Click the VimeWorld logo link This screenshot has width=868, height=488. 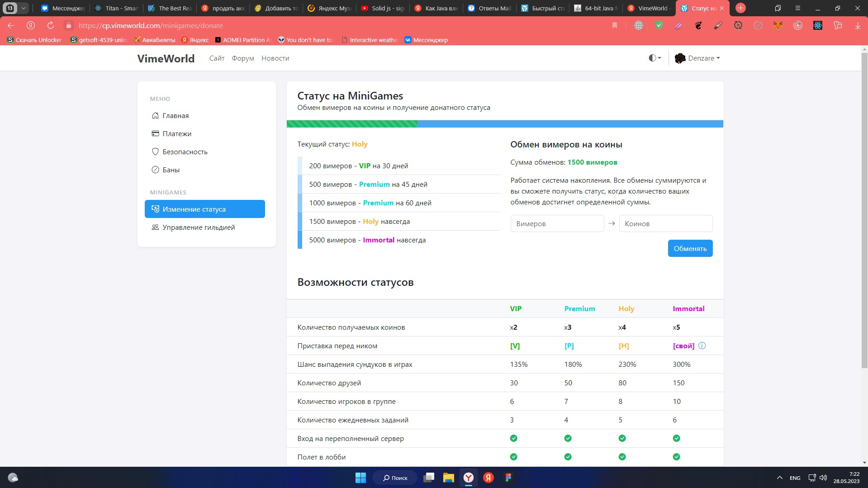click(166, 58)
